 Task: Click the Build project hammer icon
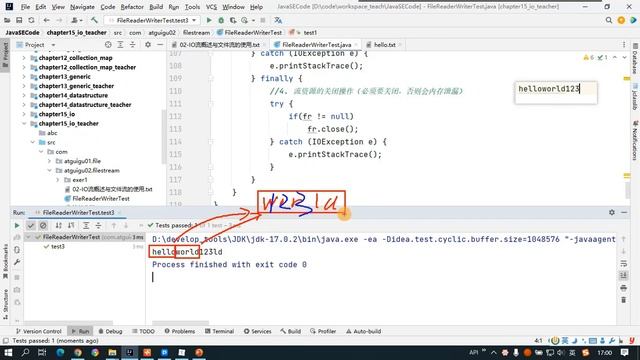click(94, 20)
